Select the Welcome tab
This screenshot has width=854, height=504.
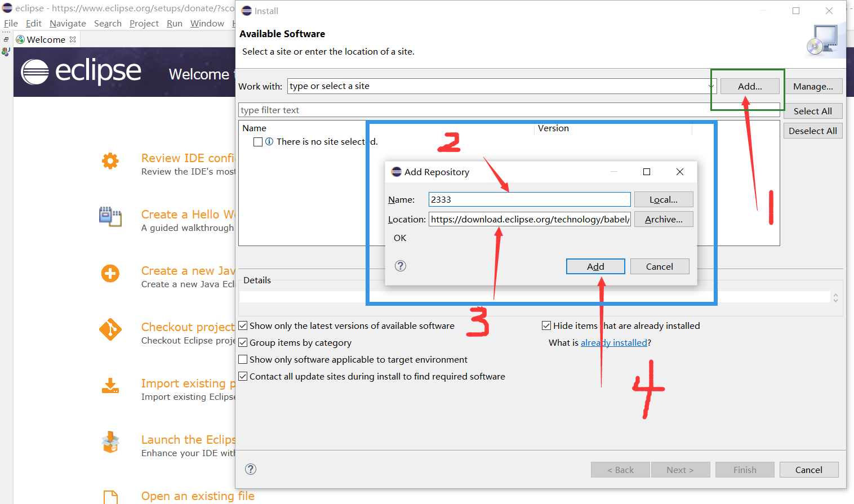(x=46, y=39)
